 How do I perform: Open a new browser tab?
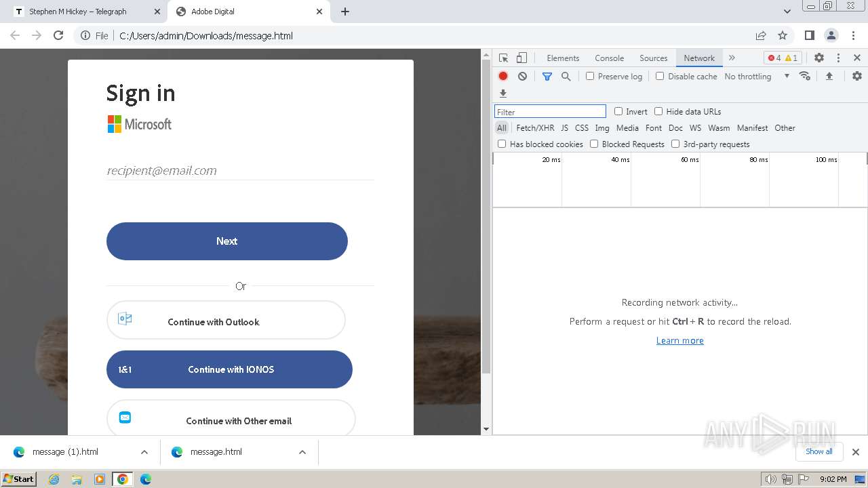pos(345,12)
